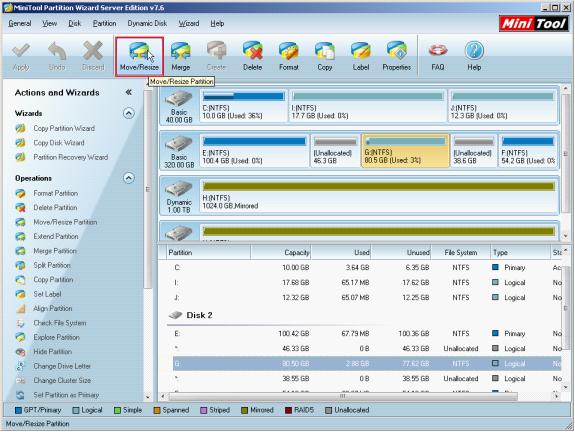Click the Apply toolbar icon
The height and width of the screenshot is (432, 575).
(21, 56)
